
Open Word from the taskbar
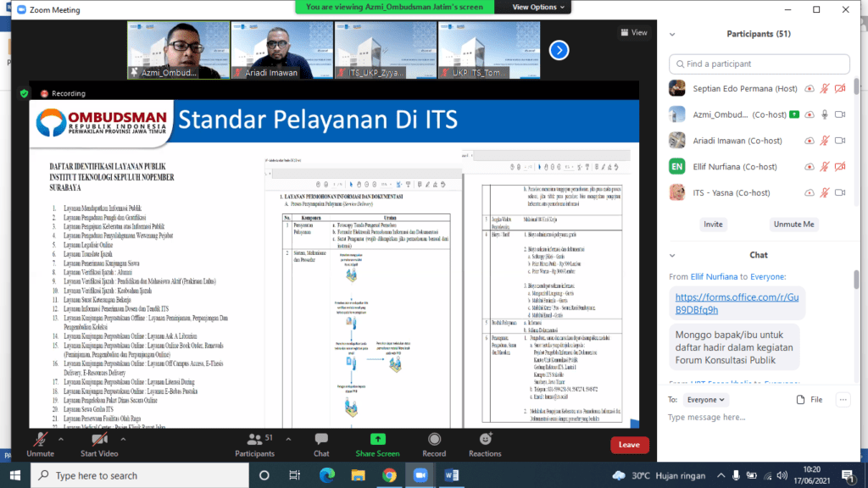coord(451,475)
